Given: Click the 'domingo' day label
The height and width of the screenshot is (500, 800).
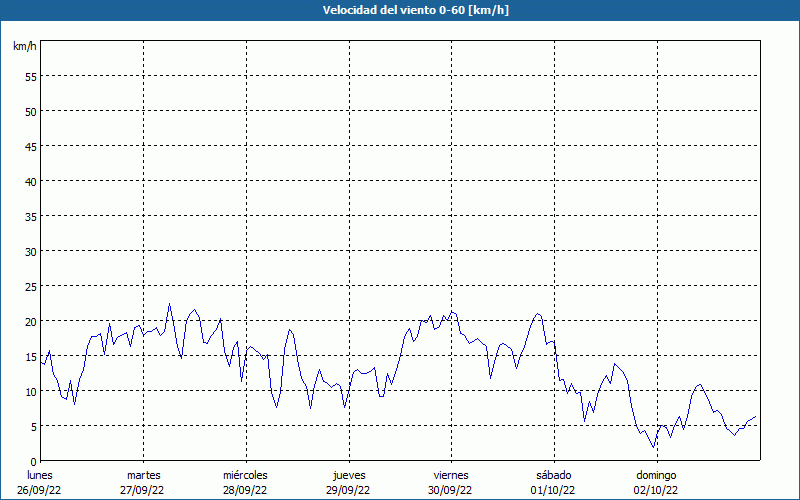Looking at the screenshot, I should pos(656,476).
